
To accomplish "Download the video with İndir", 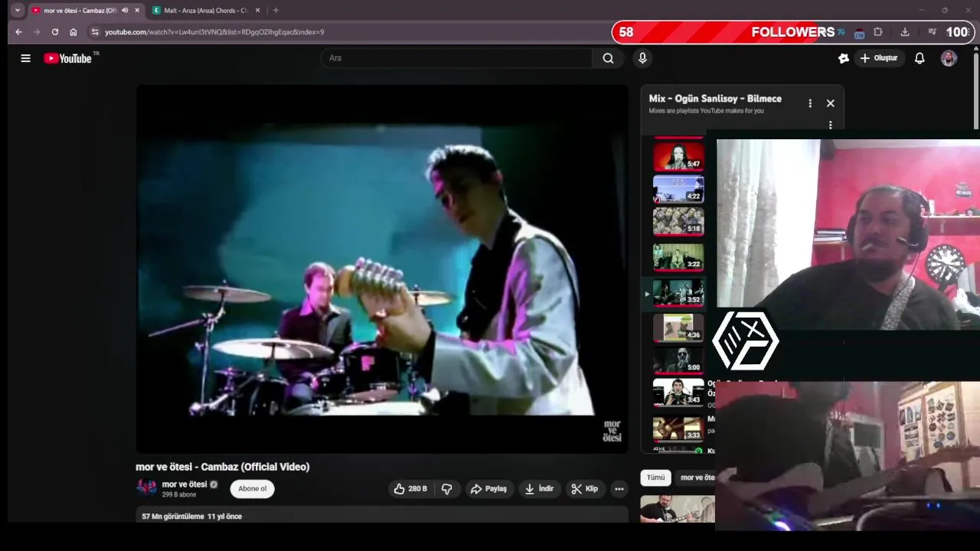I will pyautogui.click(x=539, y=489).
